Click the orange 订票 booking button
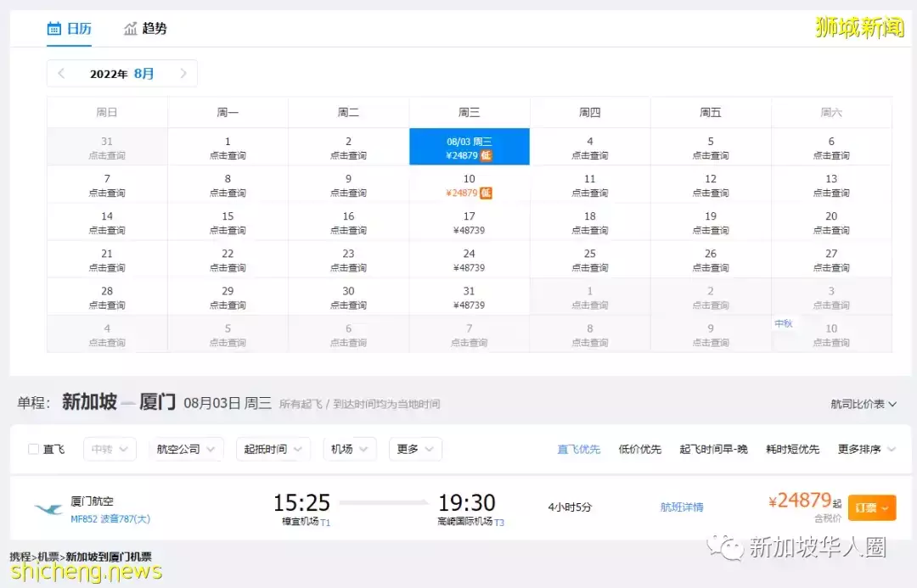 click(x=872, y=507)
